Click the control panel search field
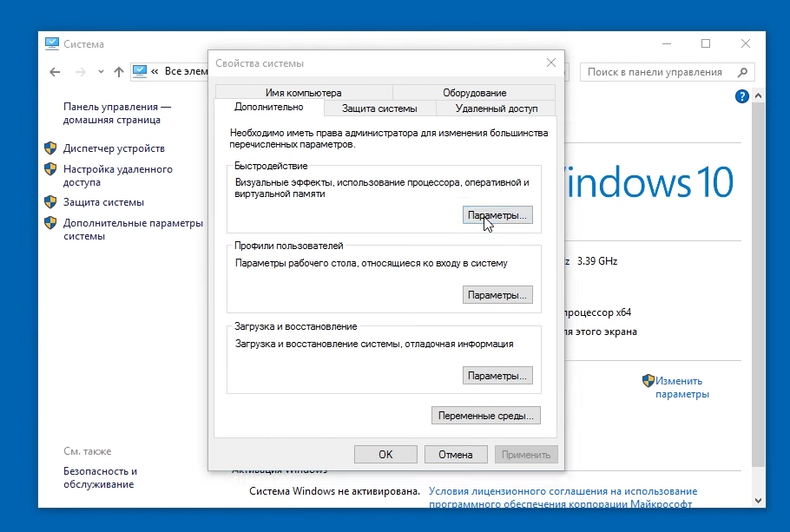 click(655, 72)
